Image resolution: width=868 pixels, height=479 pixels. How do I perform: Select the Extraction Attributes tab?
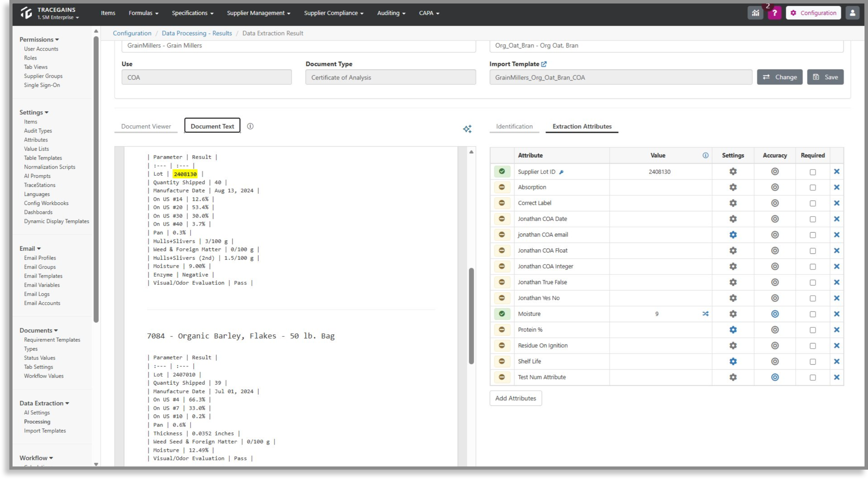pos(582,126)
